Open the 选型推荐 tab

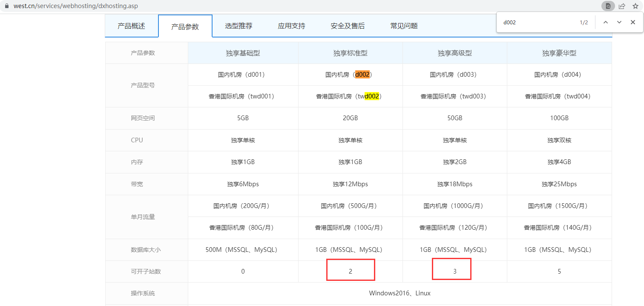click(239, 26)
